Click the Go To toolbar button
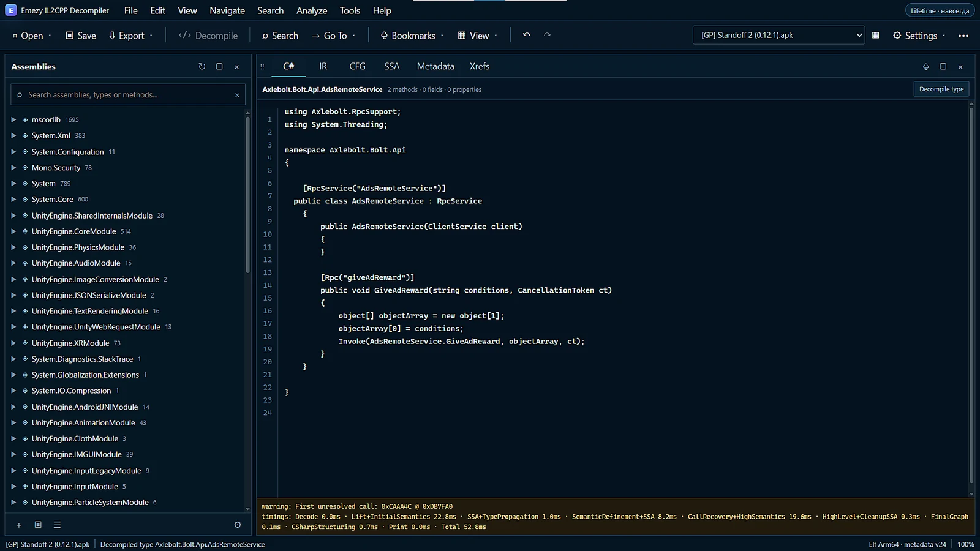 (334, 36)
